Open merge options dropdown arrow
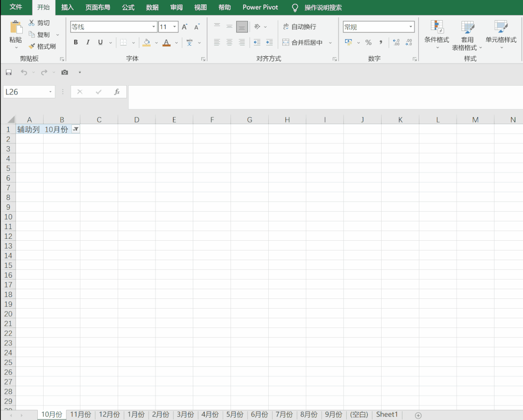Viewport: 523px width, 420px height. tap(330, 43)
